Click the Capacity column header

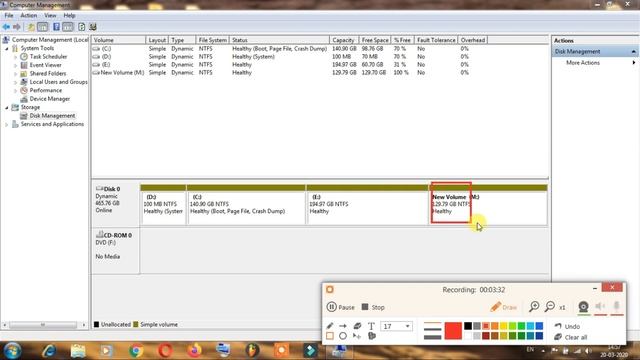click(344, 40)
